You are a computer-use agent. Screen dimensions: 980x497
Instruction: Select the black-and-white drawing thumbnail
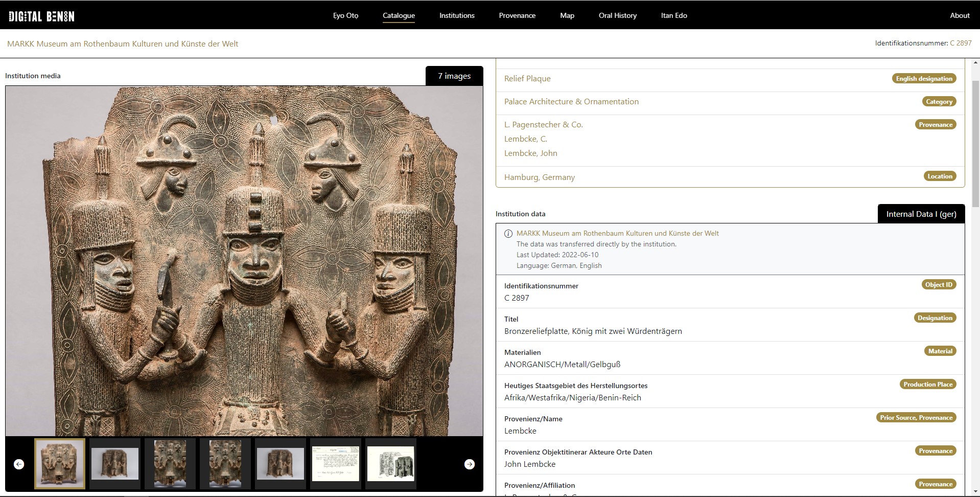tap(390, 464)
